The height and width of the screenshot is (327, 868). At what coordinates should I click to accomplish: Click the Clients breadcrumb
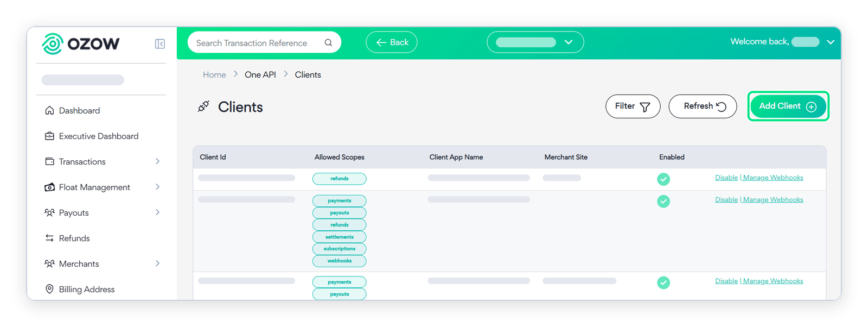coord(308,75)
